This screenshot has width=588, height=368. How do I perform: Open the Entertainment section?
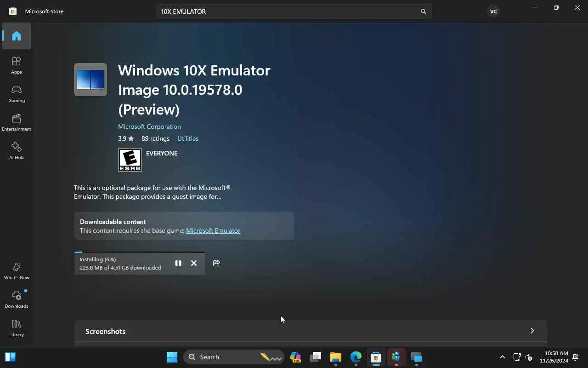pyautogui.click(x=17, y=122)
